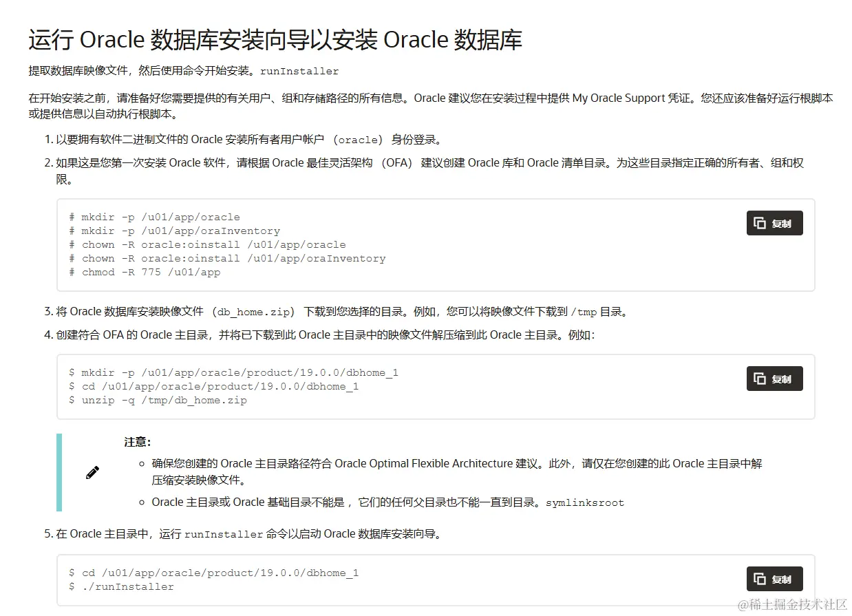Click '# chown -R oracle:oinstall /u01/app/oraInventory' line
This screenshot has width=852, height=616.
(x=227, y=258)
